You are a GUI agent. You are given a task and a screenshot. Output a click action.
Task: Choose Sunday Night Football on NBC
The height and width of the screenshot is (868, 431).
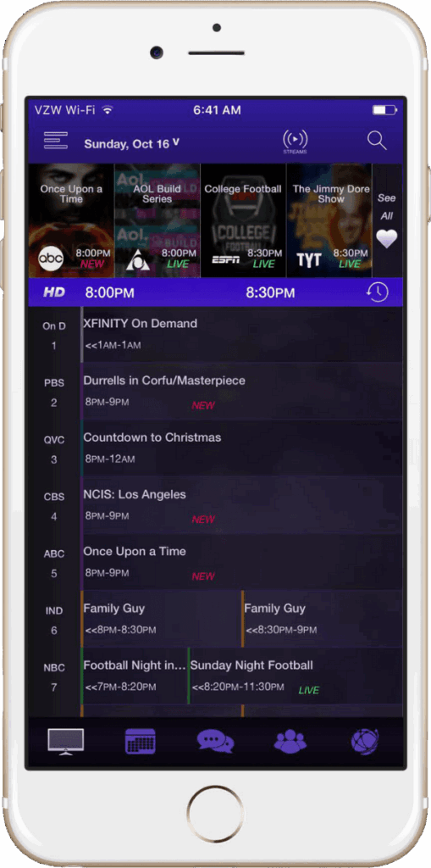[x=296, y=676]
